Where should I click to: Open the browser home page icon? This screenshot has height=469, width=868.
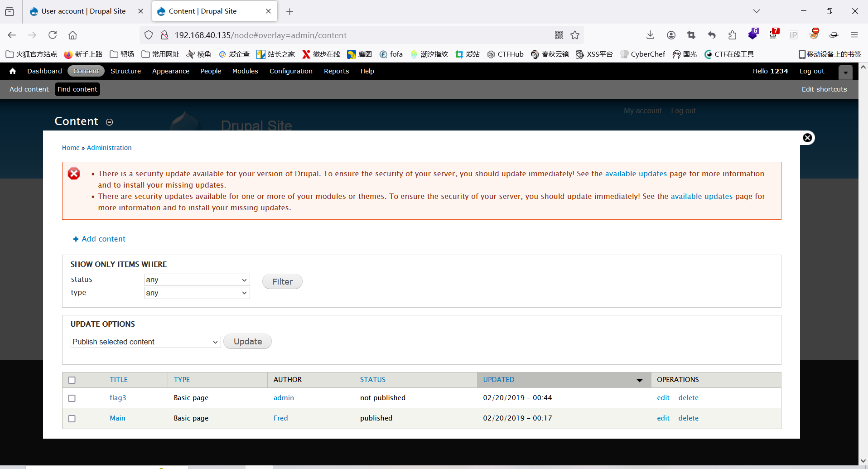pyautogui.click(x=72, y=35)
